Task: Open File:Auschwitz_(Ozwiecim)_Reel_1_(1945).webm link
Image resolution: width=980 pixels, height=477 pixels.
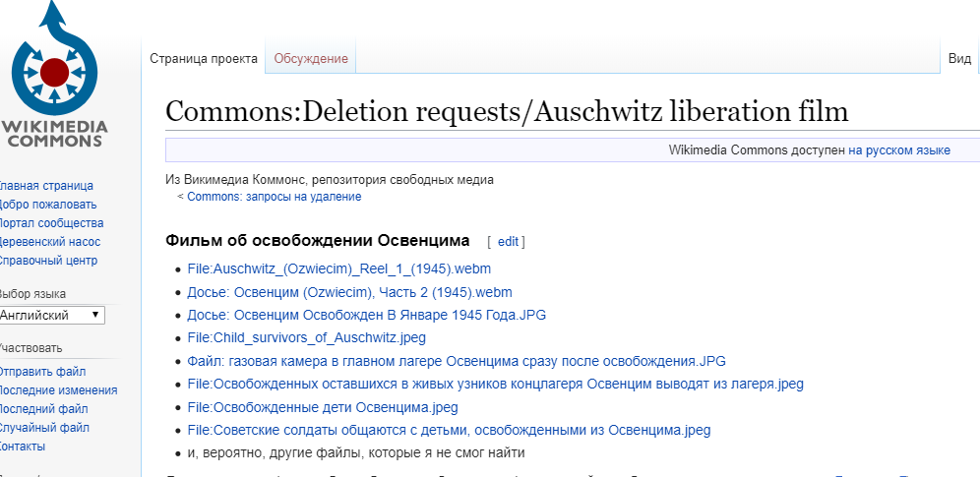Action: tap(338, 268)
